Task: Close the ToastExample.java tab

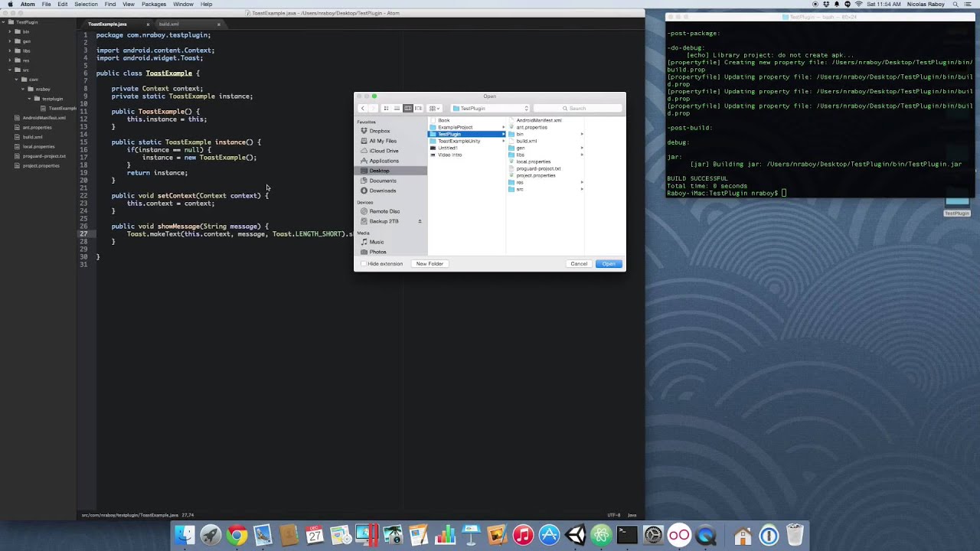Action: 148,24
